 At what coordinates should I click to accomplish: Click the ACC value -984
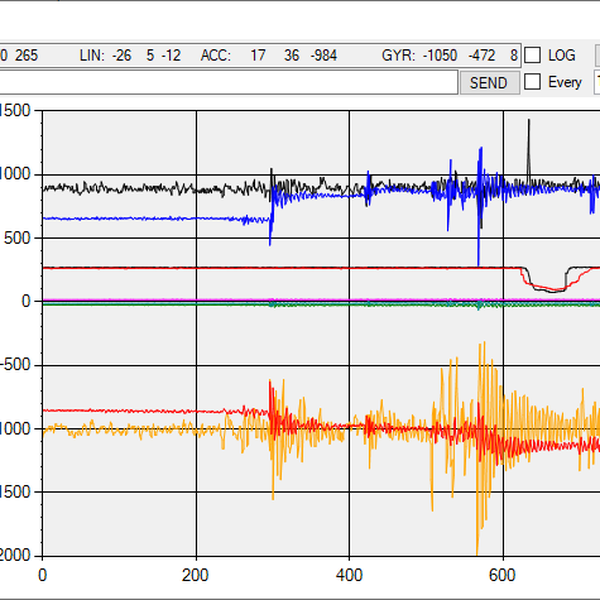coord(326,56)
